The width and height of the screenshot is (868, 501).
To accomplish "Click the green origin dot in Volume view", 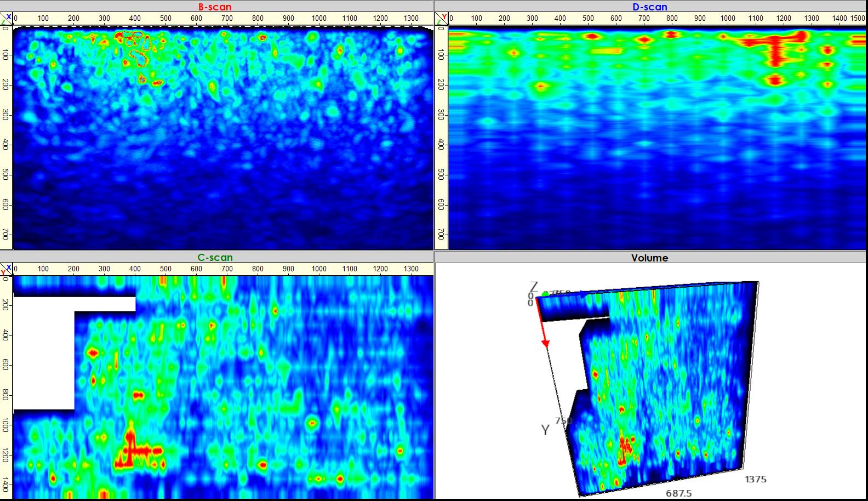I will 545,294.
